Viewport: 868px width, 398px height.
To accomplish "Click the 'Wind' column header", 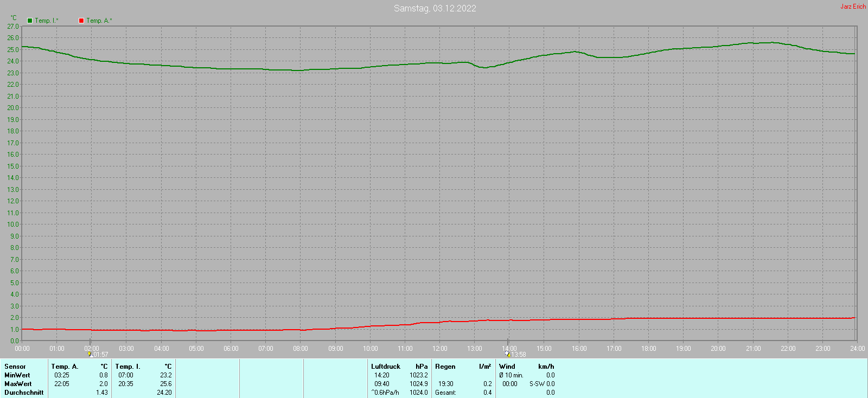I will (x=507, y=367).
